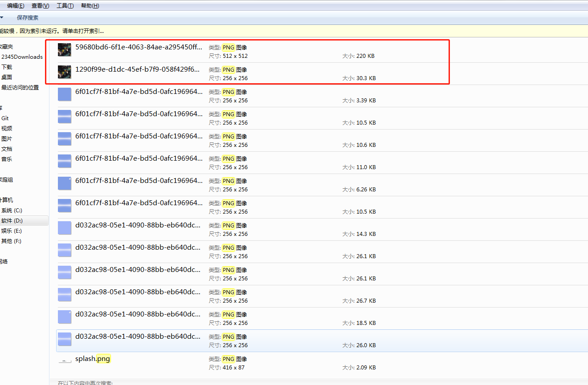Click the icon of the 10.6 KB PNG file
This screenshot has height=385, width=588.
point(65,139)
